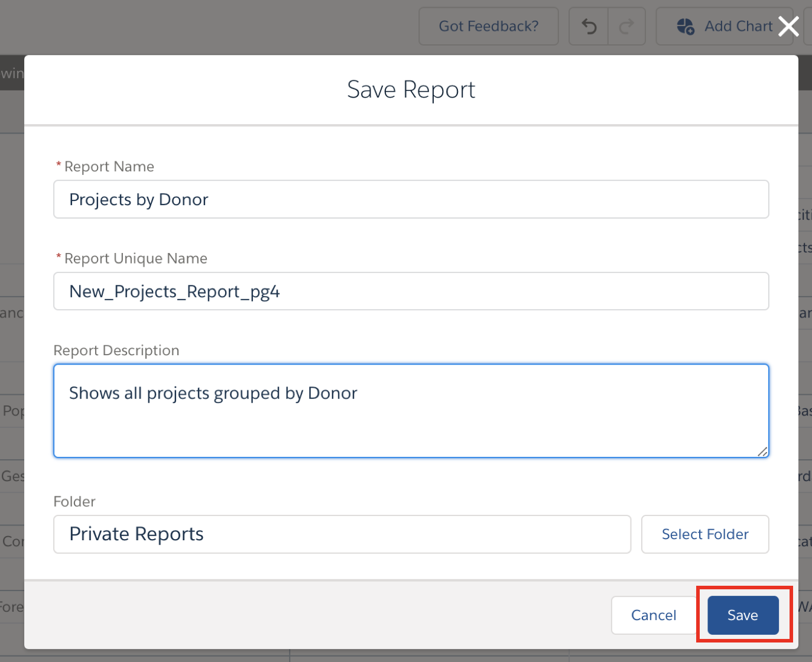Click the Select Folder button
This screenshot has width=812, height=662.
[x=705, y=534]
